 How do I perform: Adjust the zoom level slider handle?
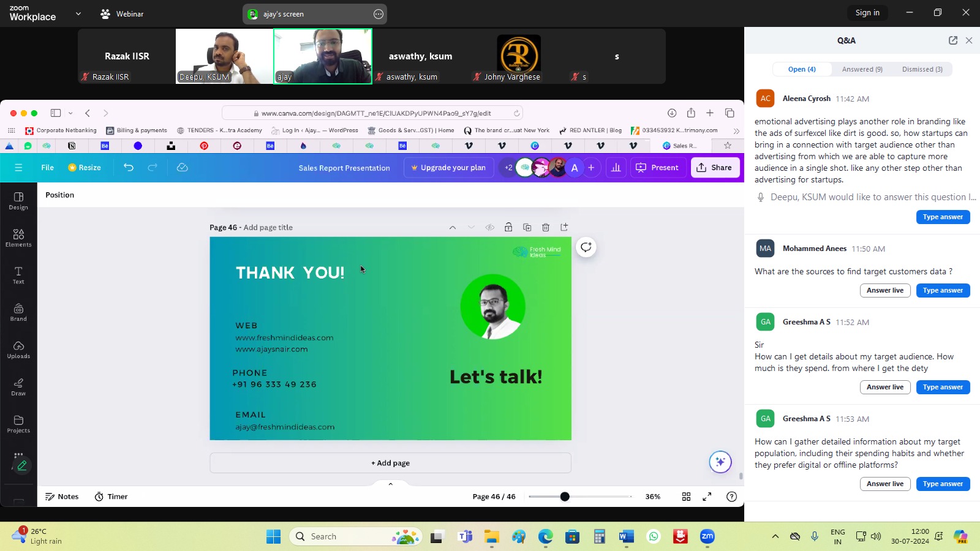click(565, 497)
